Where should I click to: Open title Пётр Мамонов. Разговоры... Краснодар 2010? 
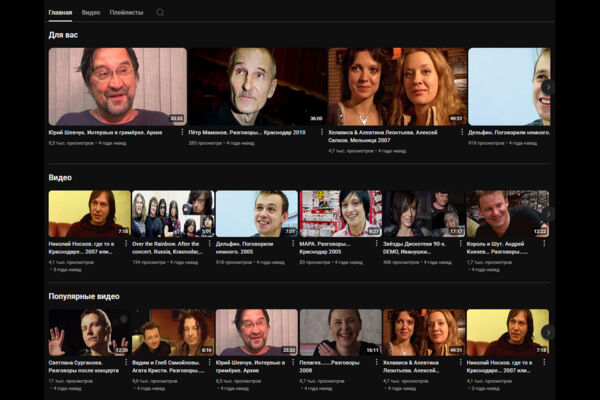click(247, 132)
